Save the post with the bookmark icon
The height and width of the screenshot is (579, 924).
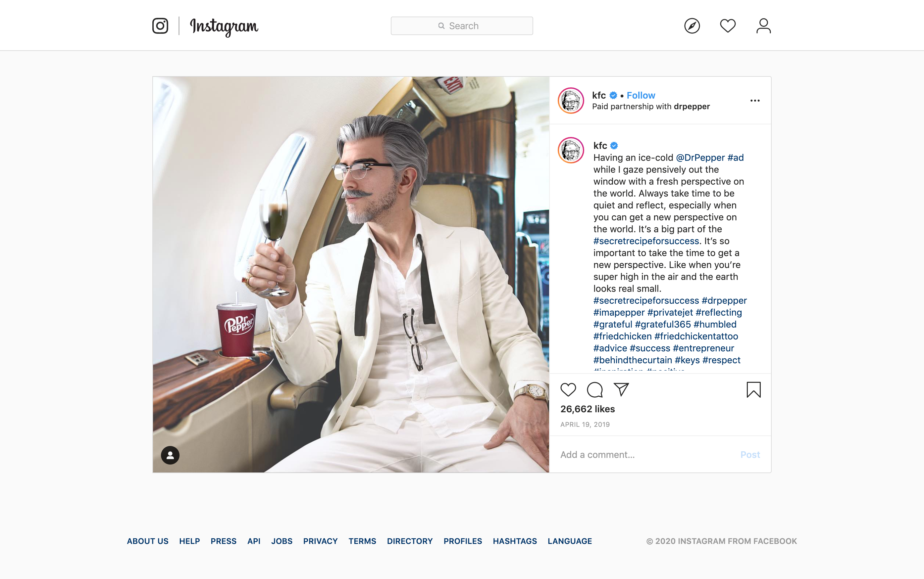pyautogui.click(x=753, y=389)
